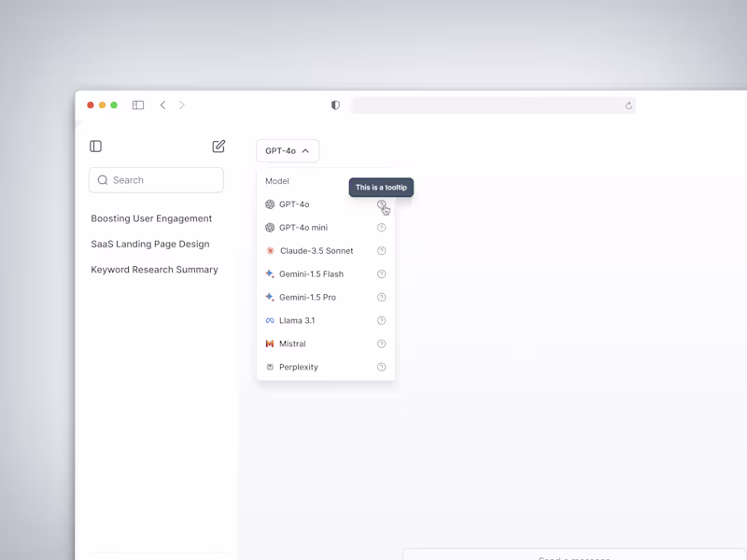Click the help icon next to GPT-4o mini
The image size is (747, 560).
point(381,228)
